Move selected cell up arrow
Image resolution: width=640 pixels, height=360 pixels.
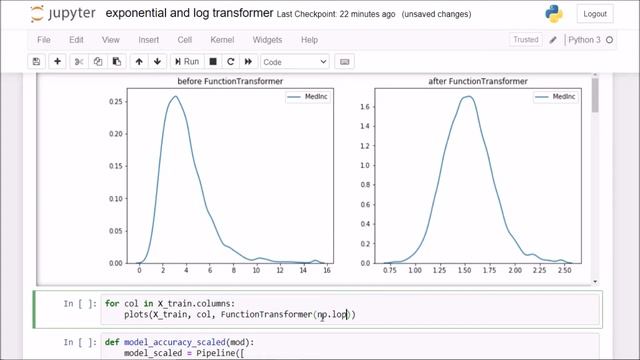click(x=139, y=62)
